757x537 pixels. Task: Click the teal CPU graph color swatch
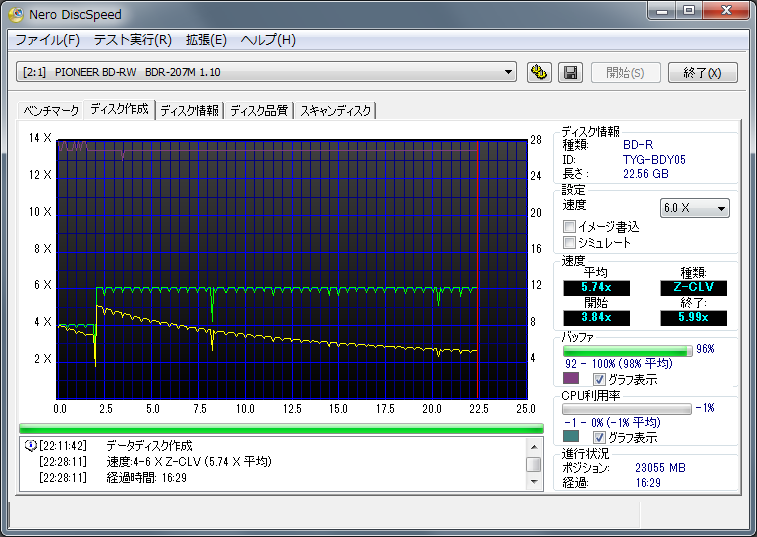(571, 436)
